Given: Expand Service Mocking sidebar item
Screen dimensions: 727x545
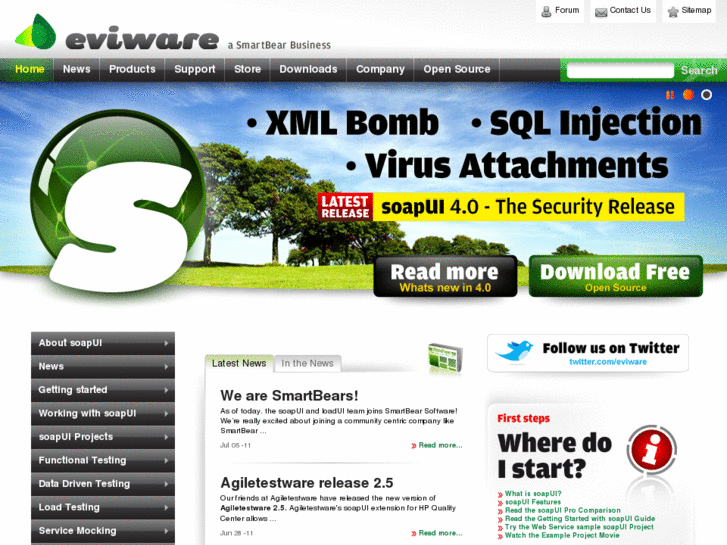Looking at the screenshot, I should pyautogui.click(x=103, y=531).
